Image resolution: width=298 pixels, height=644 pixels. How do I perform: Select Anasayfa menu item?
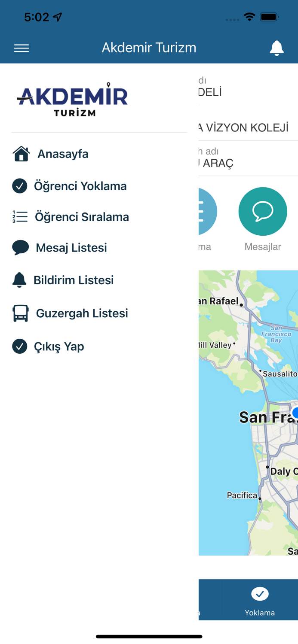coord(63,154)
